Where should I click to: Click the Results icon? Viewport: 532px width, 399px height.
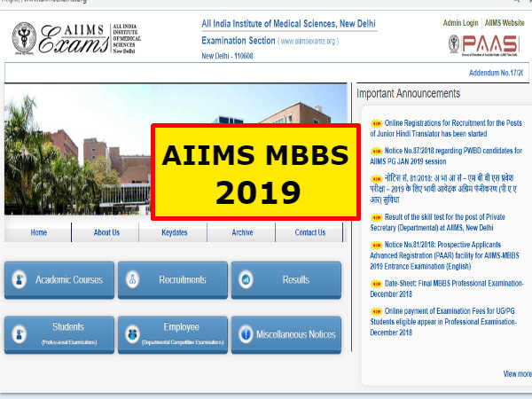click(x=246, y=279)
